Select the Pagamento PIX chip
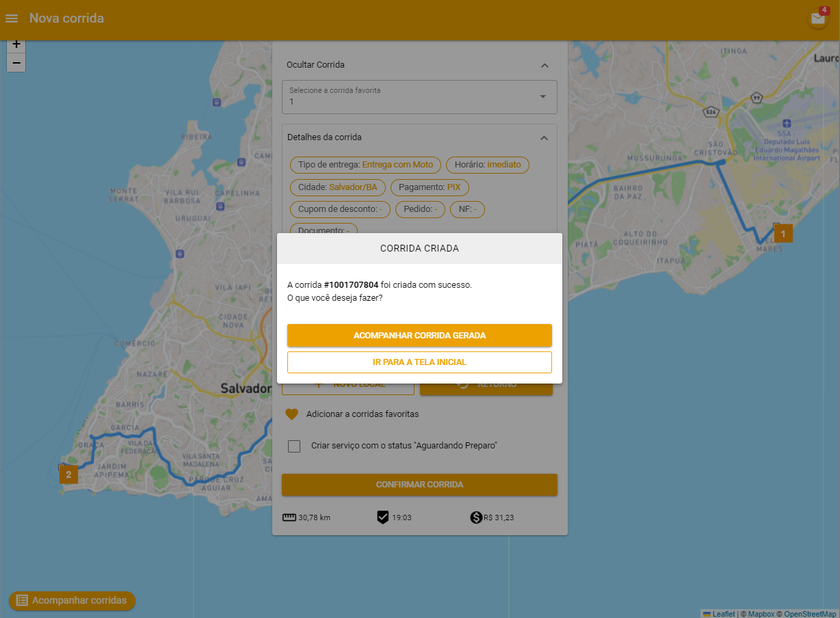 [430, 187]
